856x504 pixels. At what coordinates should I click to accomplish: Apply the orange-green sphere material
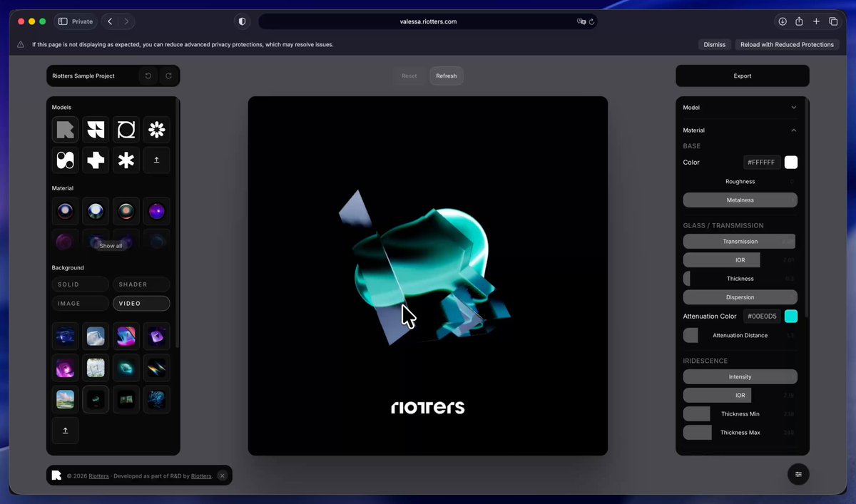coord(126,211)
